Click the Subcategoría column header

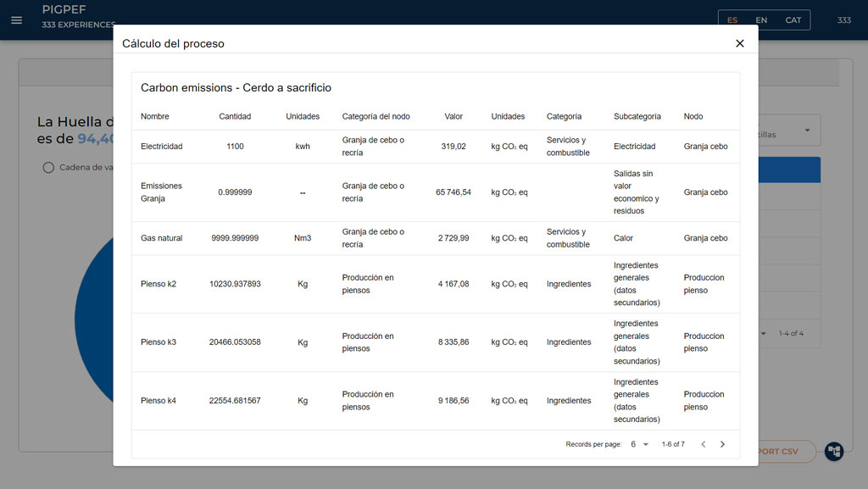(x=637, y=116)
